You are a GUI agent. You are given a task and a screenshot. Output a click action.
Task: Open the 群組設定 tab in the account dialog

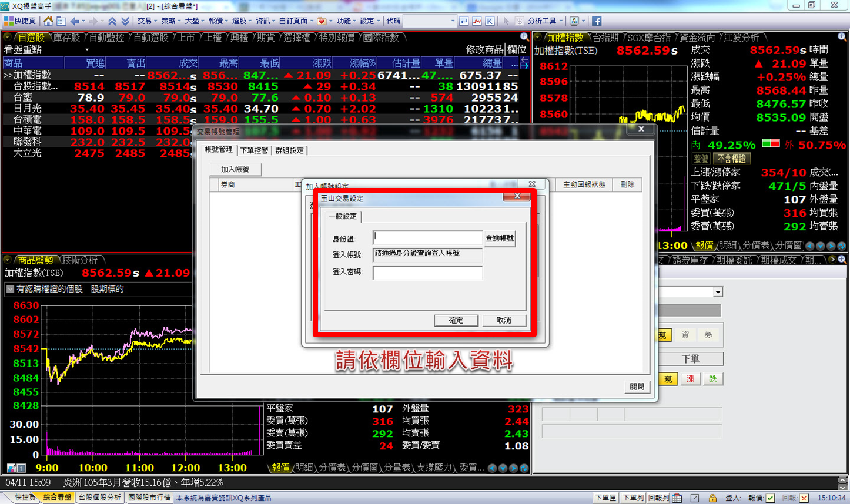(x=289, y=150)
